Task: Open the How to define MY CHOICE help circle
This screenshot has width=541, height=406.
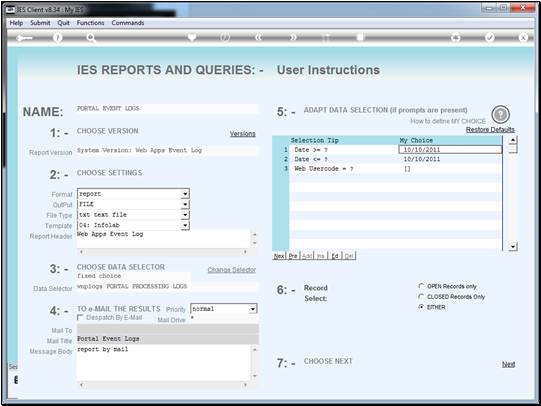Action: [x=500, y=115]
